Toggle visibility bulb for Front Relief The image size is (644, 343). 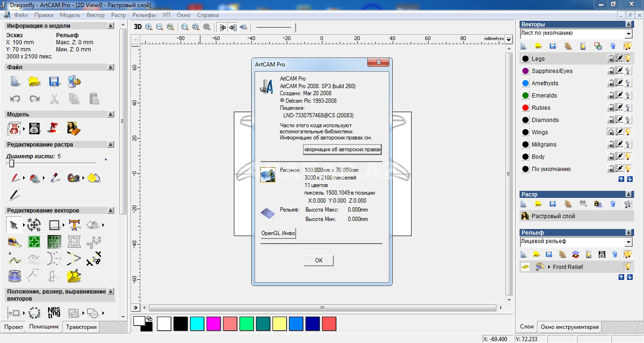coord(628,267)
